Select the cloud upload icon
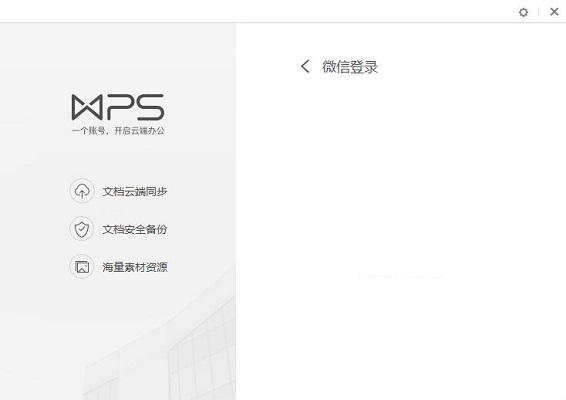 (82, 191)
